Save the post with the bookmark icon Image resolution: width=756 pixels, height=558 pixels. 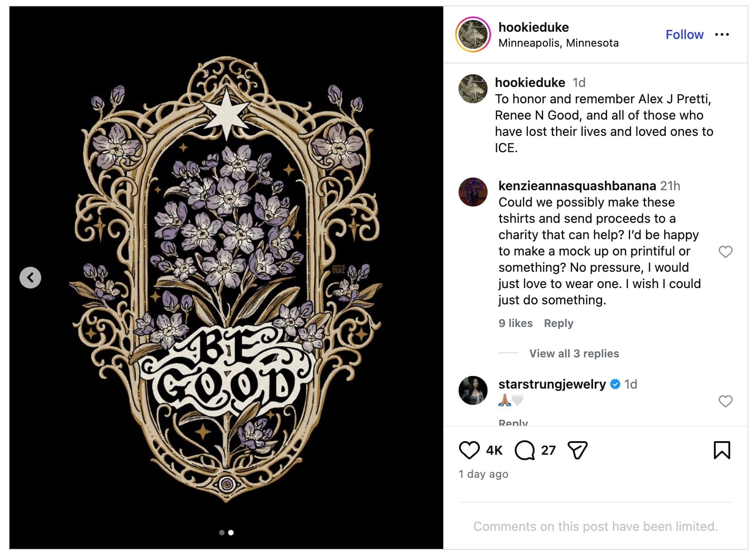click(722, 450)
